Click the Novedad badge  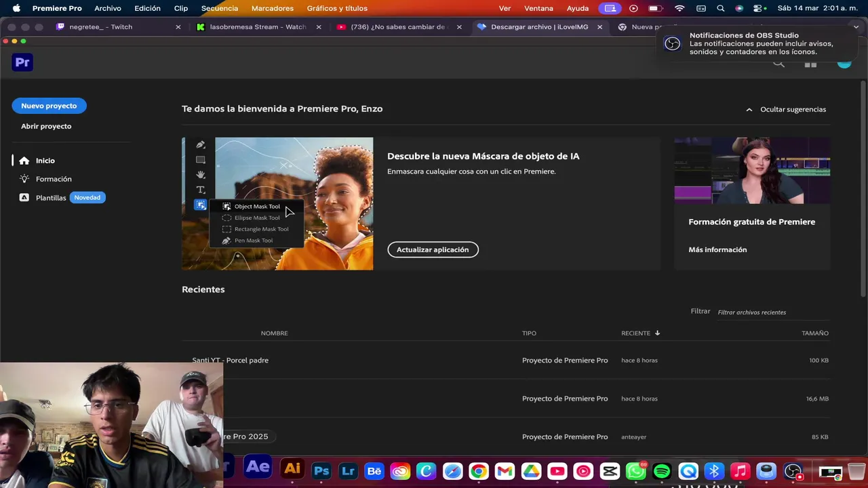87,198
